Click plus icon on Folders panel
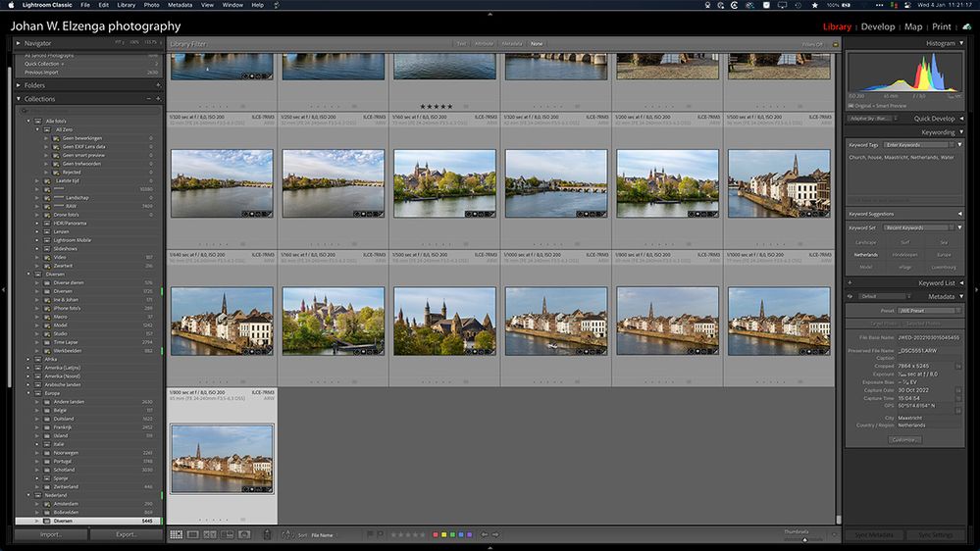Image resolution: width=980 pixels, height=551 pixels. 157,85
